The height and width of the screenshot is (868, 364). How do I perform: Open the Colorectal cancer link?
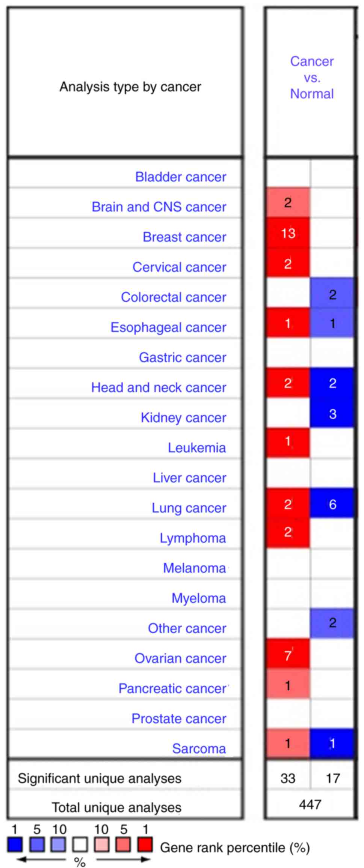coord(173,297)
